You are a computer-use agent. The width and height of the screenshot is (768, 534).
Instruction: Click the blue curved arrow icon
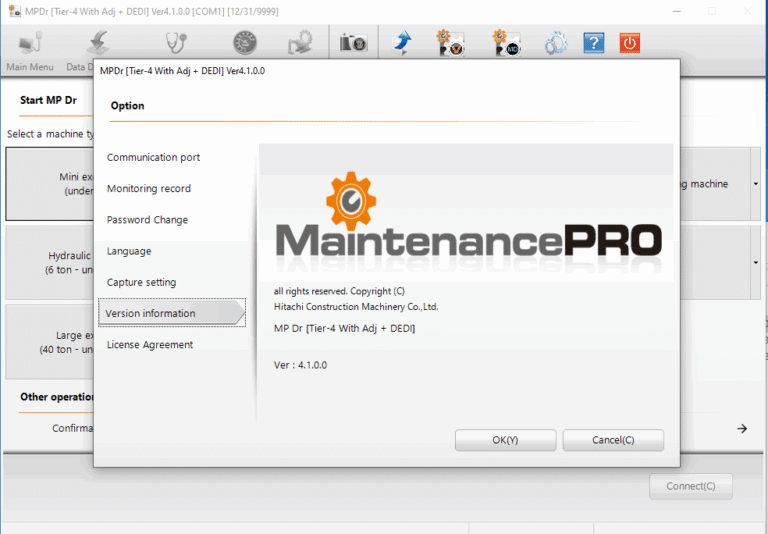point(403,43)
